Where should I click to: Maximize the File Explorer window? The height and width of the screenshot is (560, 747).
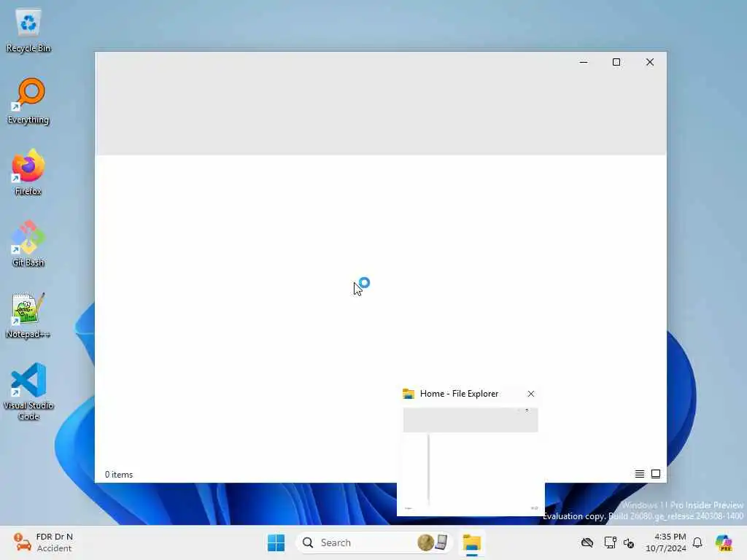616,62
